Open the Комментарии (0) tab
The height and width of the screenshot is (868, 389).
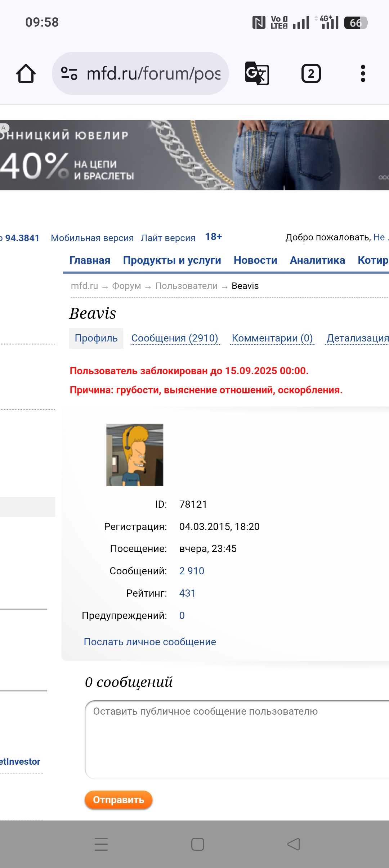tap(272, 338)
